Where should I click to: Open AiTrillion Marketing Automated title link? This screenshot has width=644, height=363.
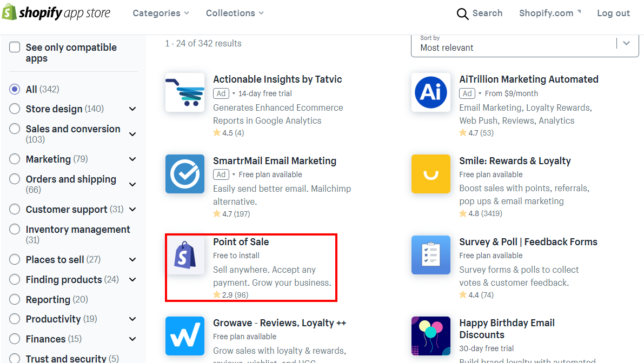(x=529, y=79)
